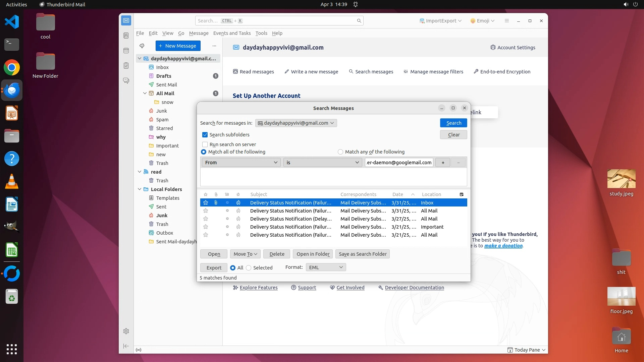Open settings gear in the spaces toolbar
This screenshot has height=362, width=644.
pyautogui.click(x=126, y=331)
